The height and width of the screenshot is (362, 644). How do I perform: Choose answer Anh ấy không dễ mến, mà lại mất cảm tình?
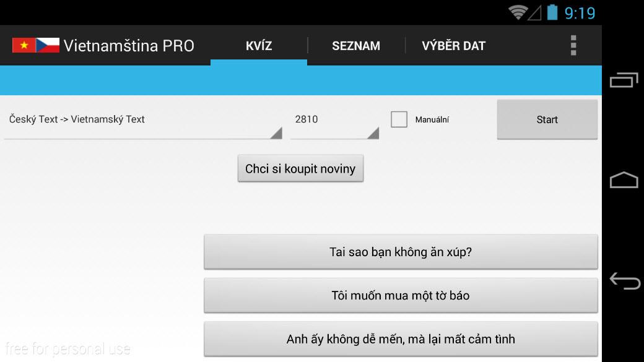401,339
